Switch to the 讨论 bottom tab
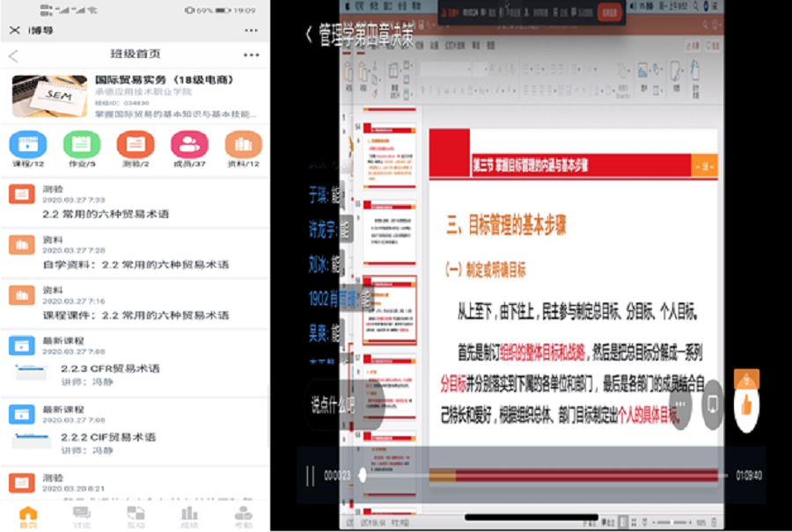Screen dimensions: 792x532 (x=82, y=517)
